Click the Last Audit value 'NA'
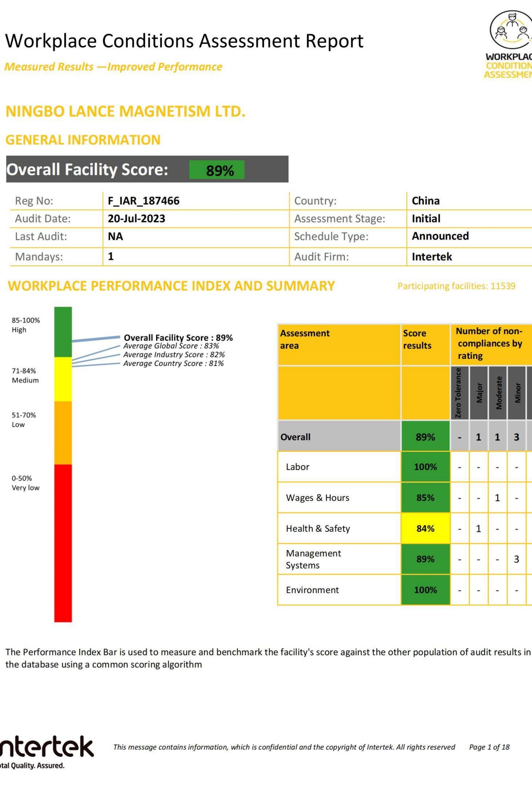The height and width of the screenshot is (799, 532). (115, 236)
